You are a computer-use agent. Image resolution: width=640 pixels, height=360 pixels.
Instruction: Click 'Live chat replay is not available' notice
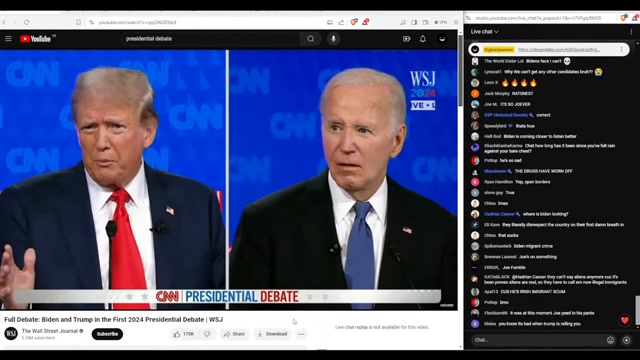point(382,327)
